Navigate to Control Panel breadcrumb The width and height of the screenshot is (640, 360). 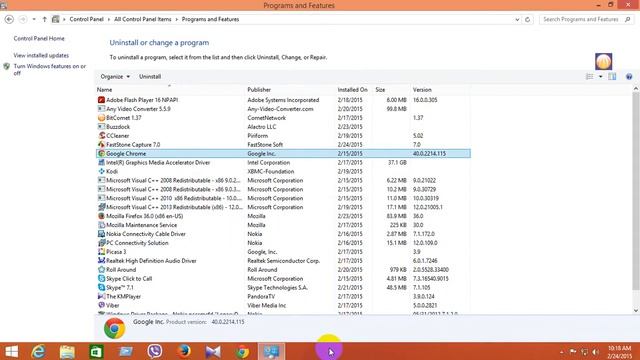coord(87,19)
